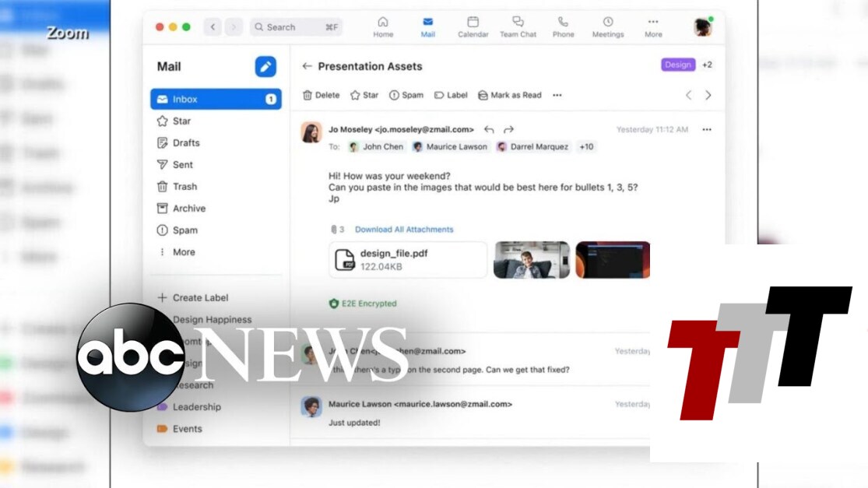Open the Calendar tab
868x488 pixels.
click(473, 26)
